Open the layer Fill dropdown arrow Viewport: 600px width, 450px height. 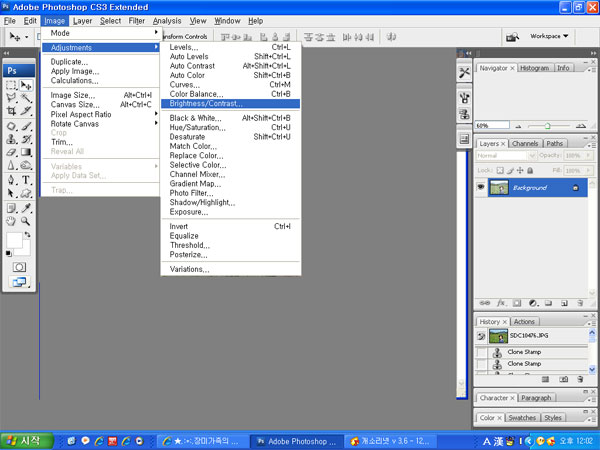588,170
